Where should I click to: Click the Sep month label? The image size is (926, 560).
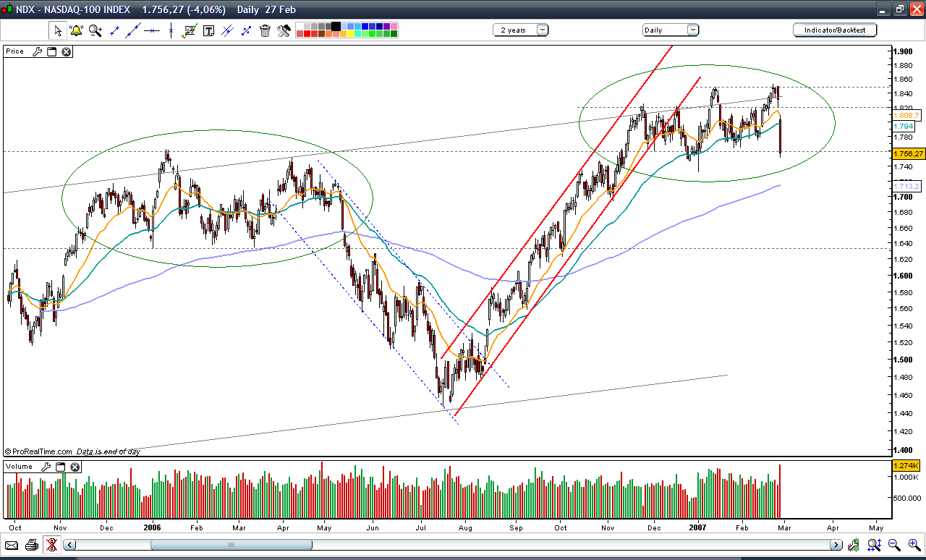click(515, 529)
